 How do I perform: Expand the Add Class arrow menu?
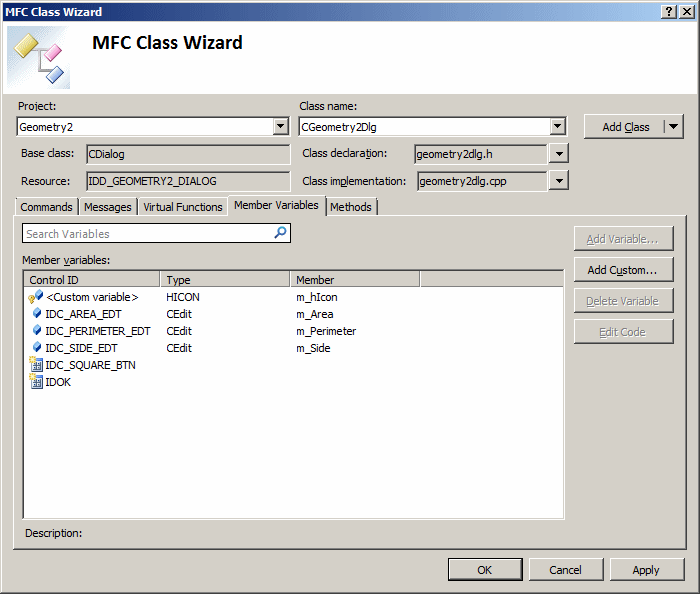[x=674, y=127]
